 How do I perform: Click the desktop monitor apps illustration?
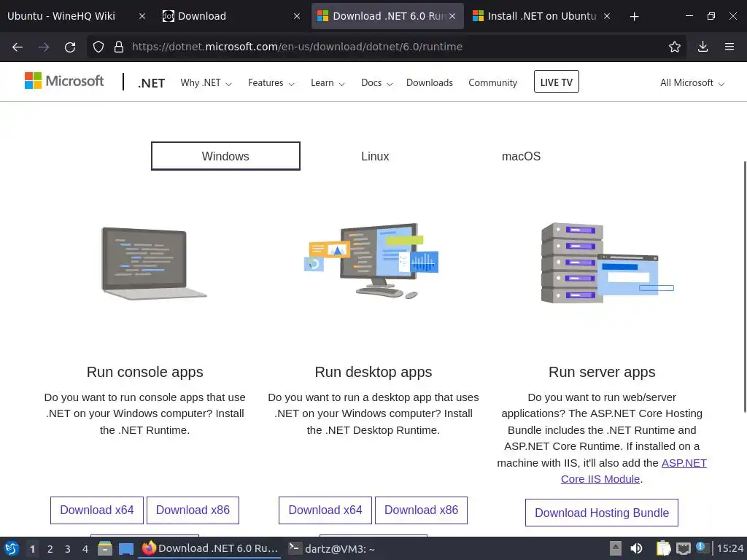pos(371,261)
